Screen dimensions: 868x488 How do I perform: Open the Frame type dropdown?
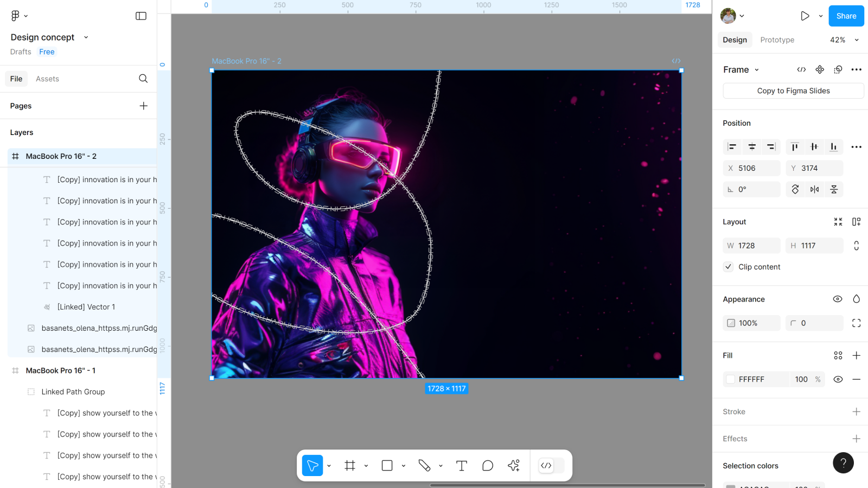click(741, 69)
